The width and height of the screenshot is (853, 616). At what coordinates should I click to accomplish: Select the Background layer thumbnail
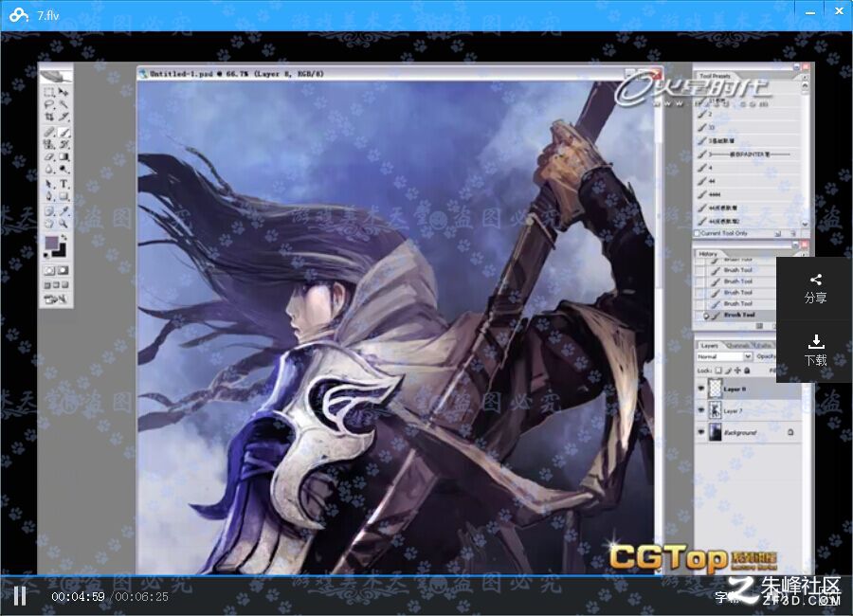pyautogui.click(x=715, y=432)
